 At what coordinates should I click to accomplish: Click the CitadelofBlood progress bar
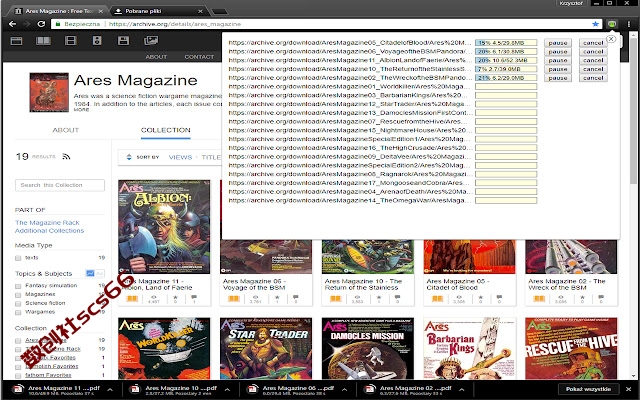click(506, 43)
